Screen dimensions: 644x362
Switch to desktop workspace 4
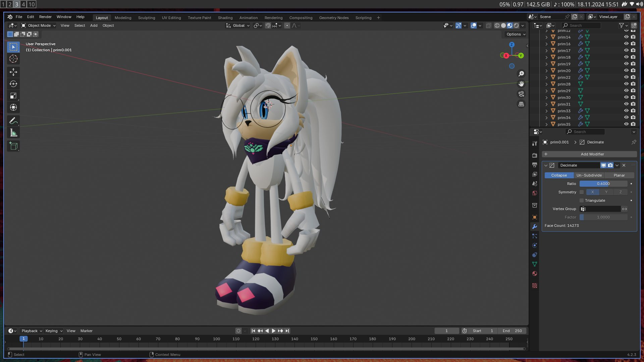click(23, 4)
